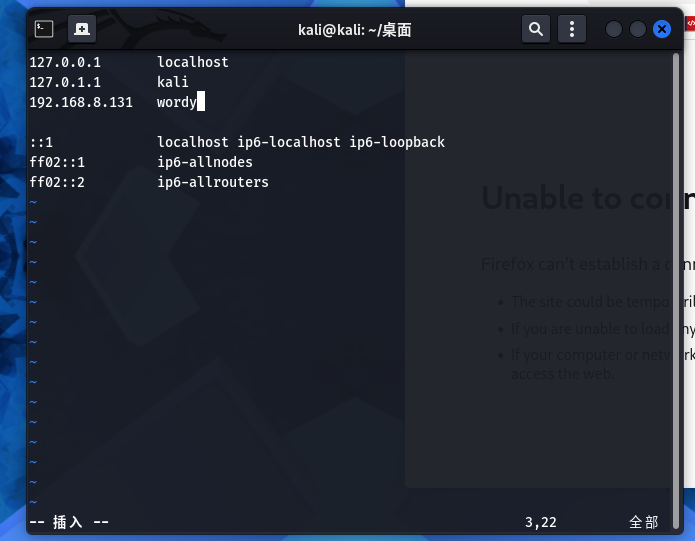Image resolution: width=695 pixels, height=541 pixels.
Task: Click the terminal icon in the title bar
Action: [44, 29]
